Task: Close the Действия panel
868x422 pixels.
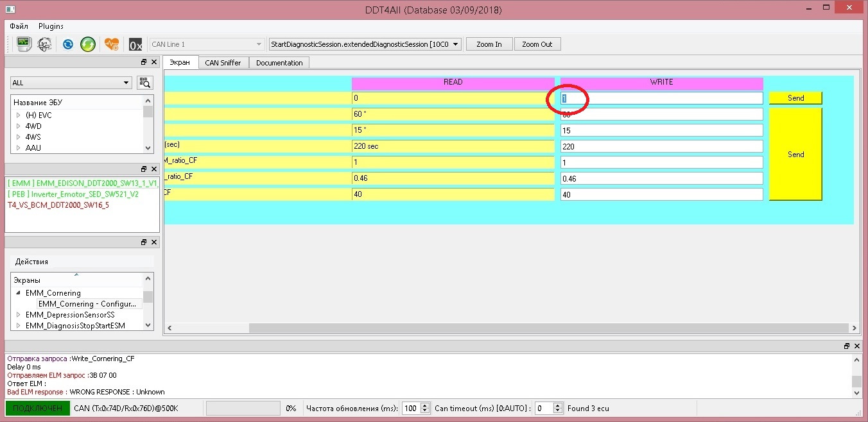Action: (154, 242)
